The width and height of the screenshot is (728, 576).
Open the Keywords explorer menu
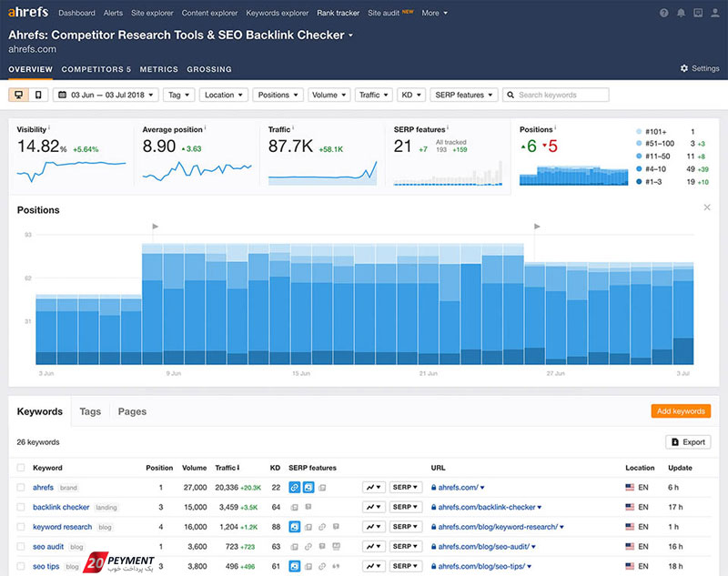pyautogui.click(x=278, y=13)
